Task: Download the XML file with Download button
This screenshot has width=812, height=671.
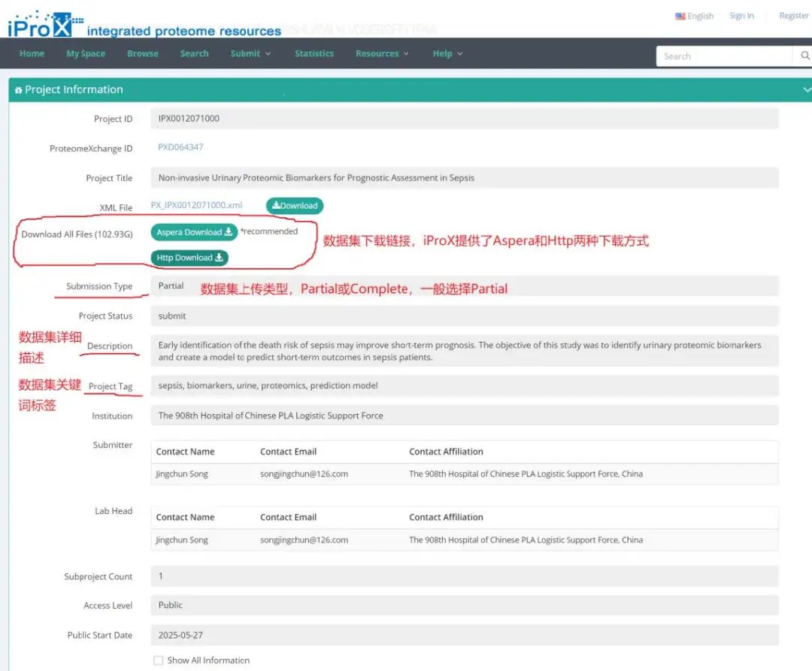Action: (295, 206)
